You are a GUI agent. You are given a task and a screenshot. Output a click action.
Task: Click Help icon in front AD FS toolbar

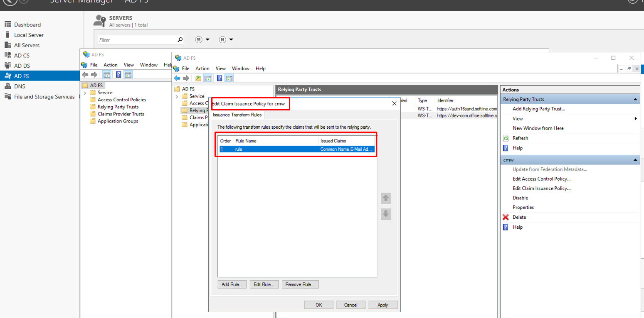click(220, 78)
